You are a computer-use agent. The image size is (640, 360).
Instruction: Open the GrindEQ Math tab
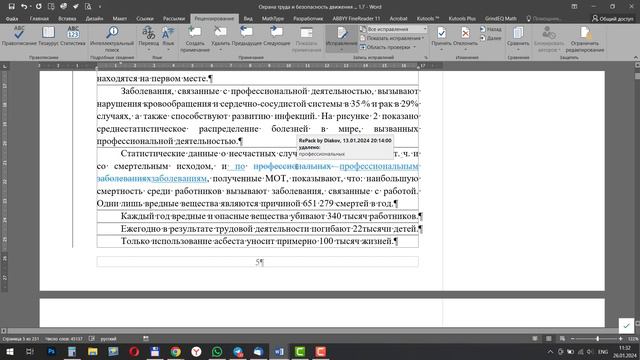click(x=500, y=19)
